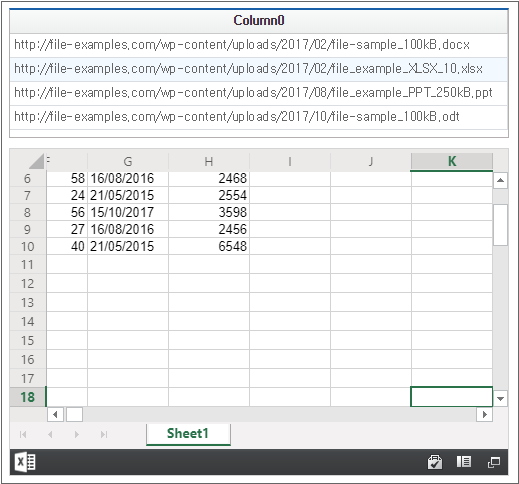Click the vertical scrollbar up arrow
The width and height of the screenshot is (519, 484).
500,180
